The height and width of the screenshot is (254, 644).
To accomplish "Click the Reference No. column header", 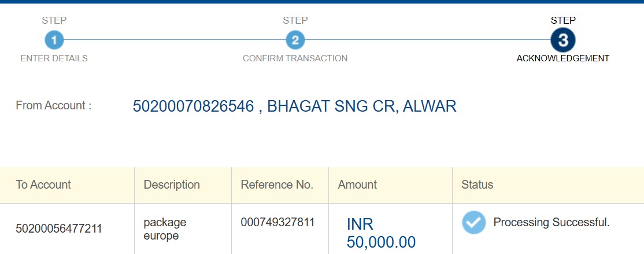I will click(x=277, y=185).
